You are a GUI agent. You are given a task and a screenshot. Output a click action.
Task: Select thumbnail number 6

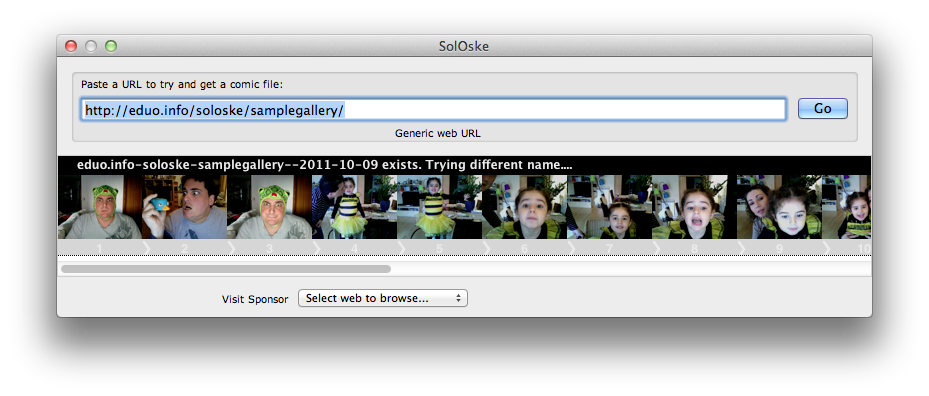click(x=524, y=207)
